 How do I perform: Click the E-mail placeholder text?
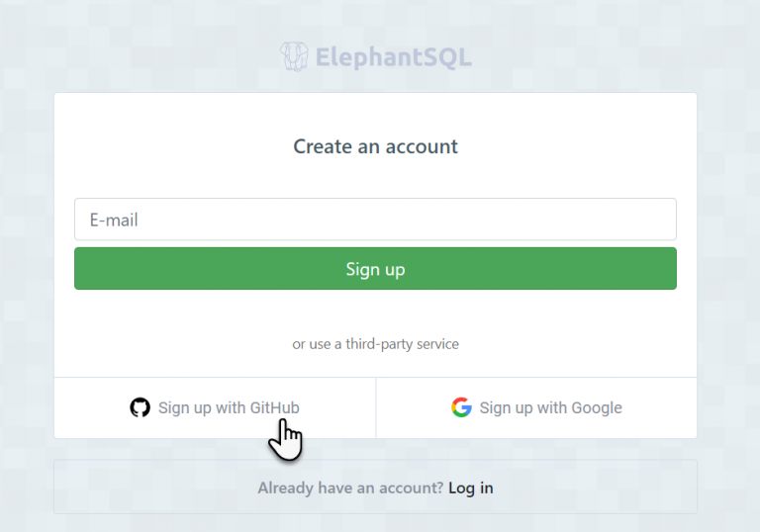coord(114,220)
